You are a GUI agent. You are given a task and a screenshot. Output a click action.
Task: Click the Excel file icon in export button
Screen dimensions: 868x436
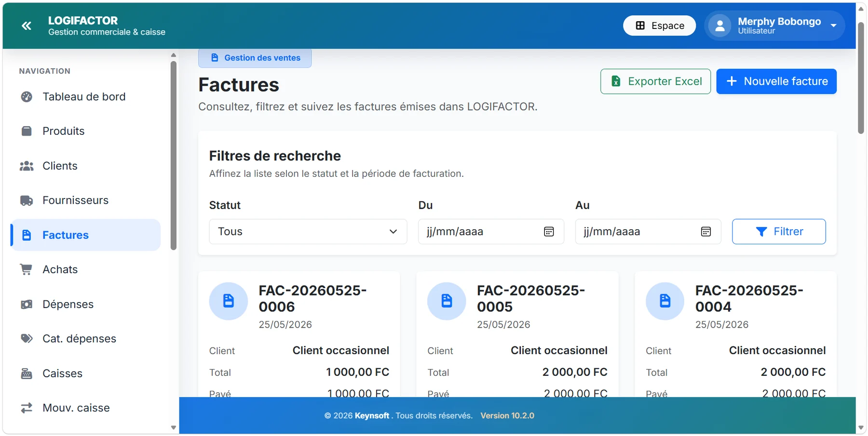coord(616,81)
